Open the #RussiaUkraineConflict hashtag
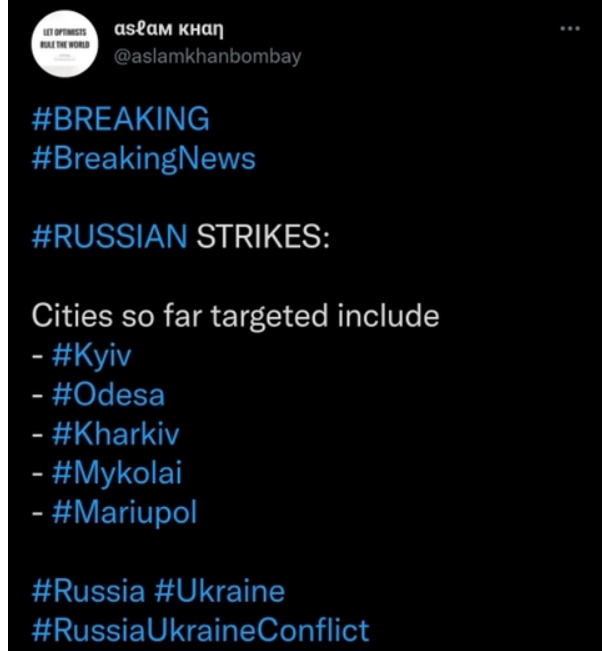 pos(201,630)
